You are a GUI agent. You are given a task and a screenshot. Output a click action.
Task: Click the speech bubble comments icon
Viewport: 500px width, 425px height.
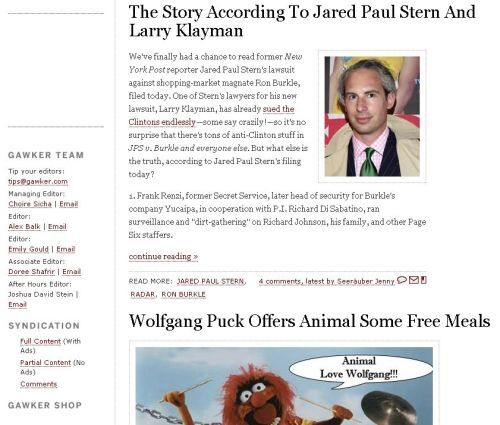(x=402, y=280)
